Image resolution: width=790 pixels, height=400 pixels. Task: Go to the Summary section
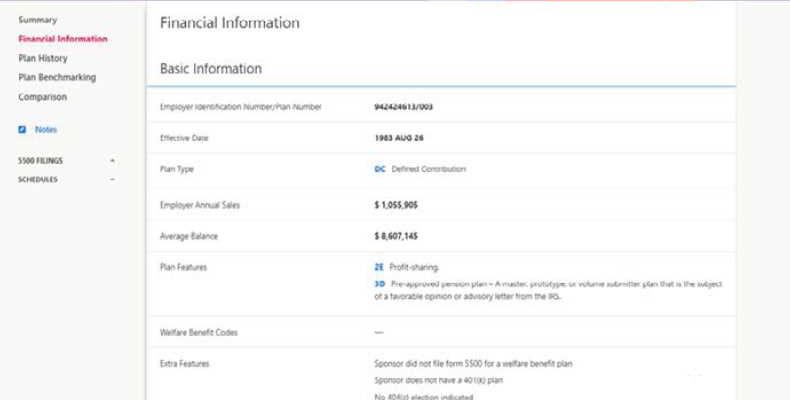click(37, 20)
